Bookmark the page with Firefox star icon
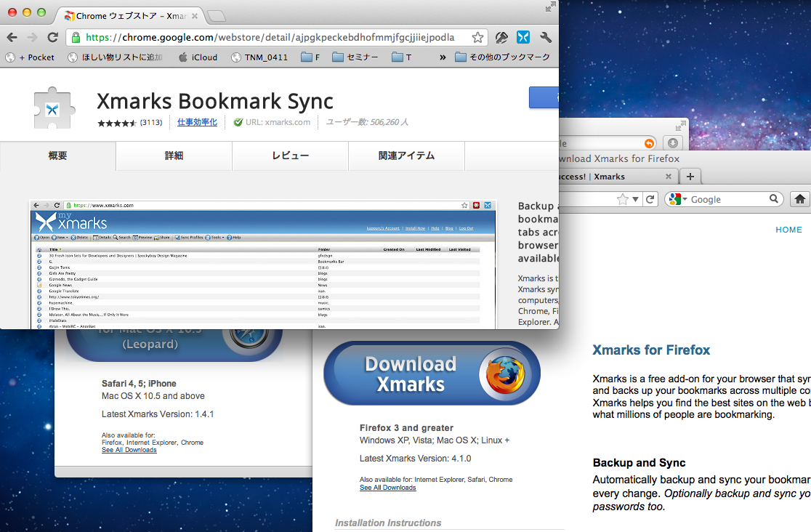811x532 pixels. tap(623, 199)
